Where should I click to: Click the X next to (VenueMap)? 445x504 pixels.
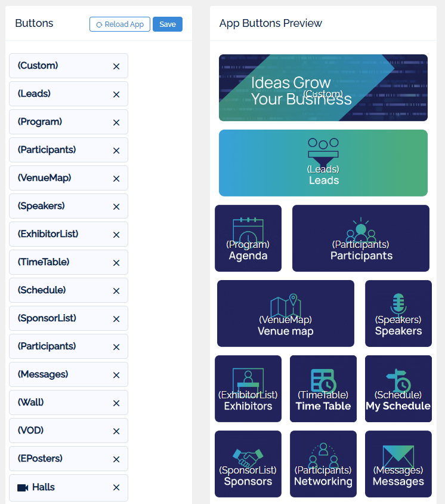pyautogui.click(x=116, y=179)
